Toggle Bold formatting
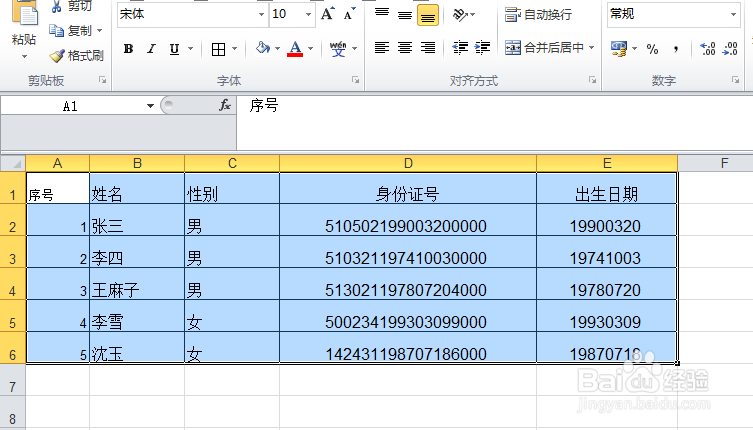This screenshot has width=753, height=430. point(128,49)
